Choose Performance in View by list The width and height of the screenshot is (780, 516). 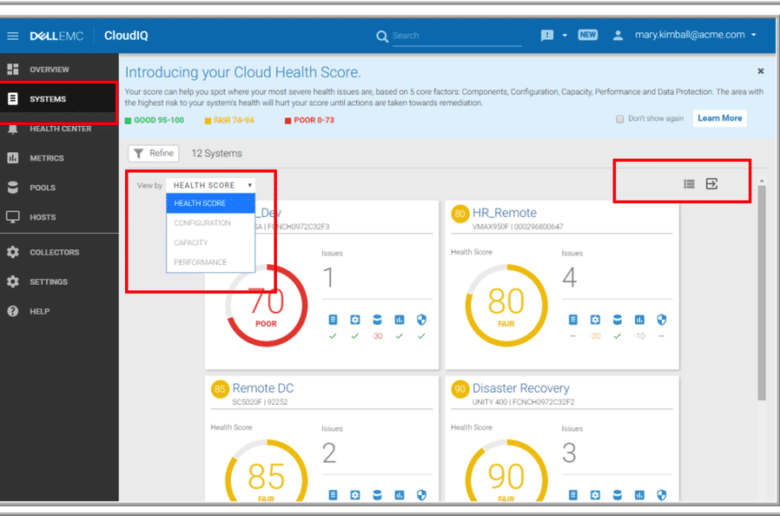pos(211,262)
